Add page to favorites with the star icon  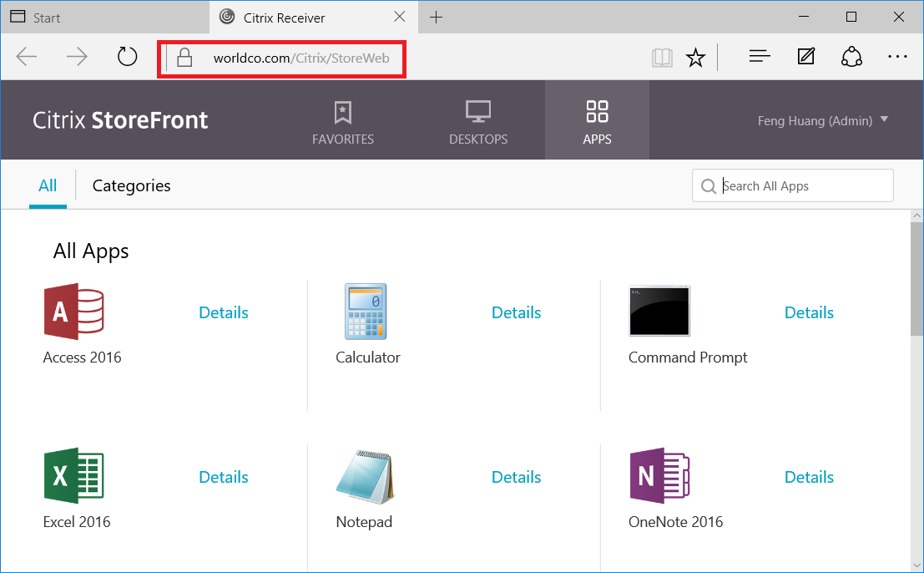click(695, 58)
